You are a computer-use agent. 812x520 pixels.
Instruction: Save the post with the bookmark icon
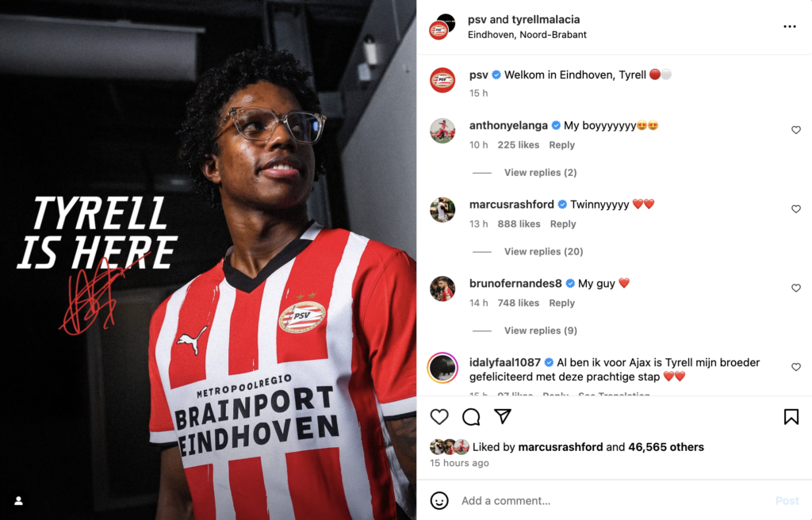(x=791, y=417)
